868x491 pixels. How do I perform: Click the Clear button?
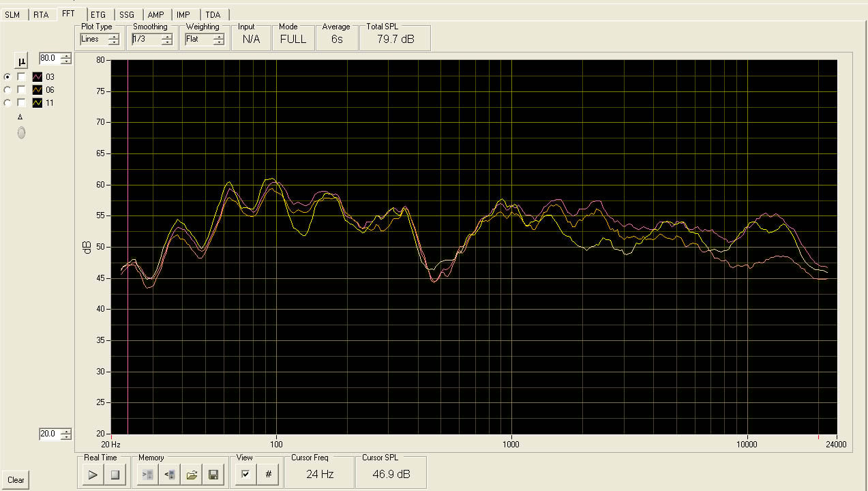[16, 479]
